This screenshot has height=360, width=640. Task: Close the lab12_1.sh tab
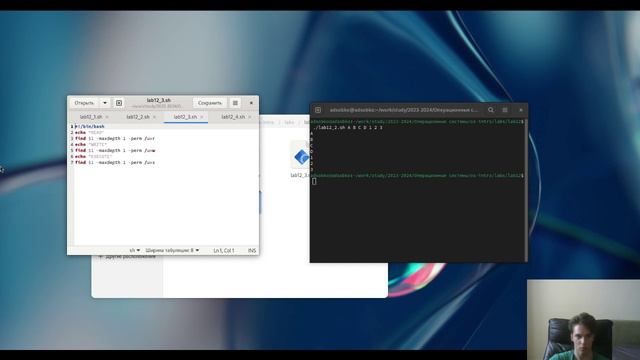[x=107, y=117]
